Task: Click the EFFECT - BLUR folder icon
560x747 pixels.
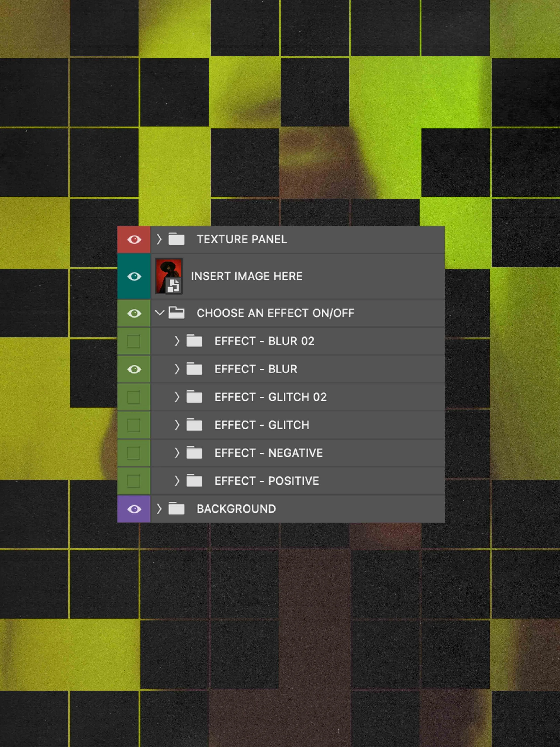Action: point(194,368)
